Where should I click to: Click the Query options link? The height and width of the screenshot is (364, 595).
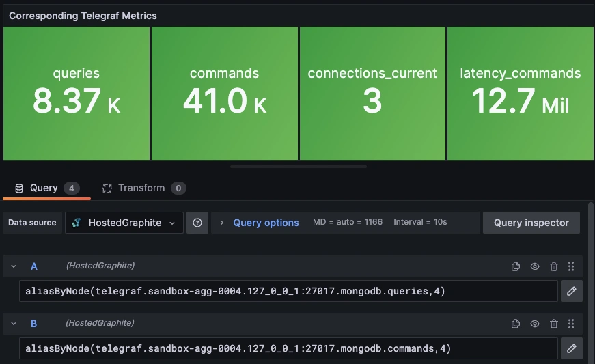pyautogui.click(x=266, y=223)
